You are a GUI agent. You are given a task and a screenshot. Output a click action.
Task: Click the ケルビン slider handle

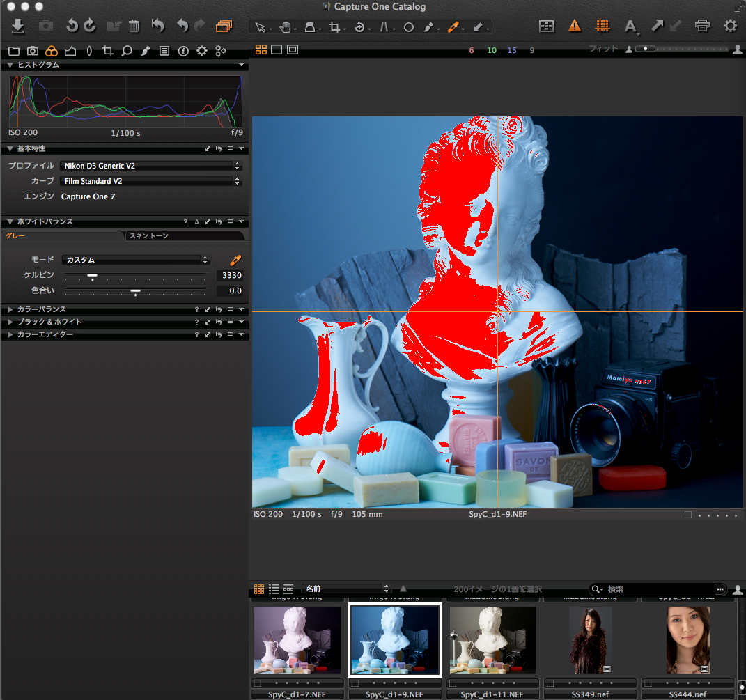92,276
